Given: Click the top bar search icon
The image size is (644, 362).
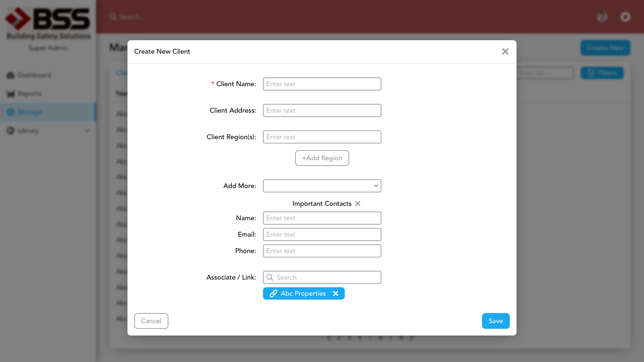Looking at the screenshot, I should 113,17.
